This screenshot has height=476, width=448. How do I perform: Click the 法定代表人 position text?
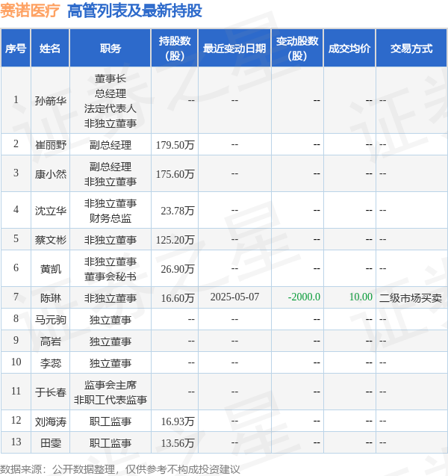point(111,108)
